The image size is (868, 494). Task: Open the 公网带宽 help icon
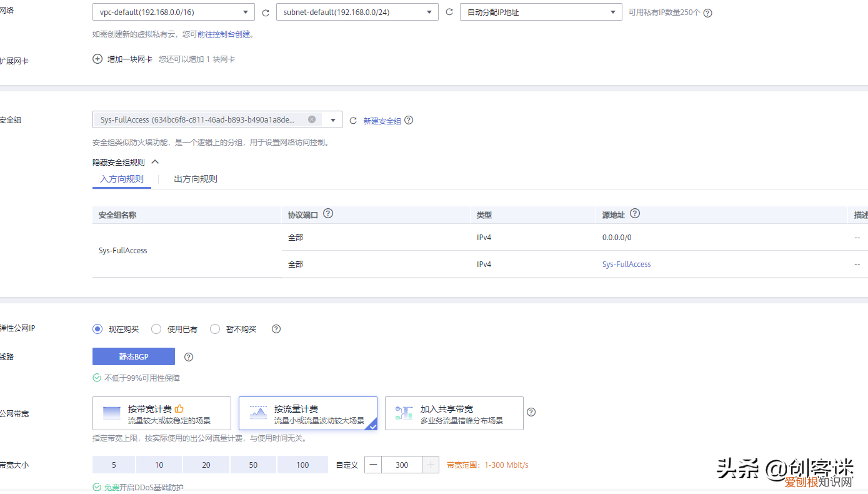[x=531, y=412]
